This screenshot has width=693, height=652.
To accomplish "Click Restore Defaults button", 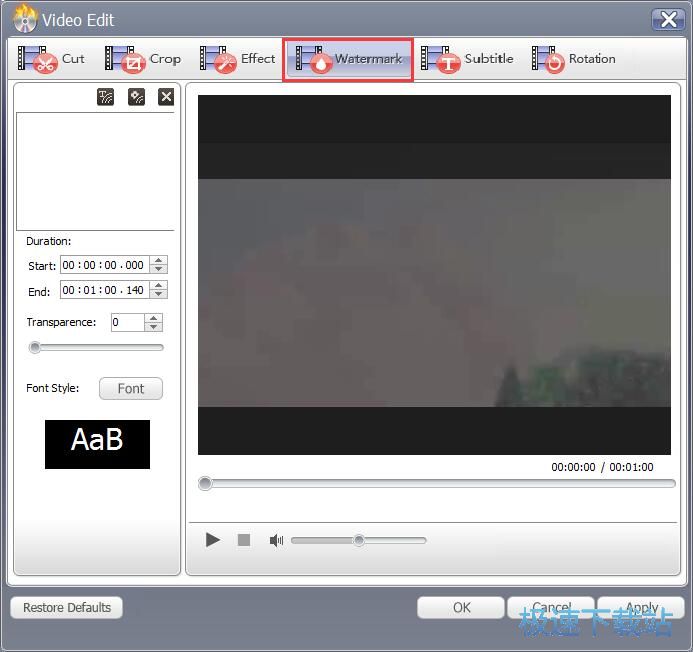I will (x=66, y=607).
